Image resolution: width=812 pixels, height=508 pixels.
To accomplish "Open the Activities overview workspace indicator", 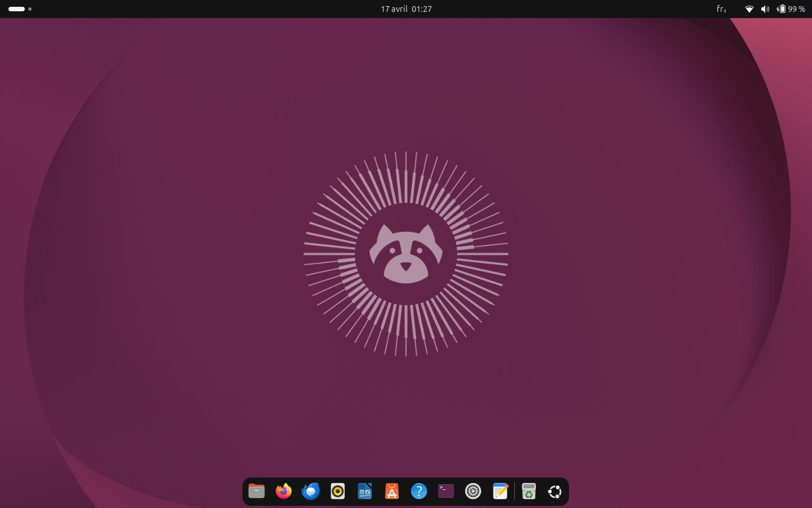I will [20, 9].
